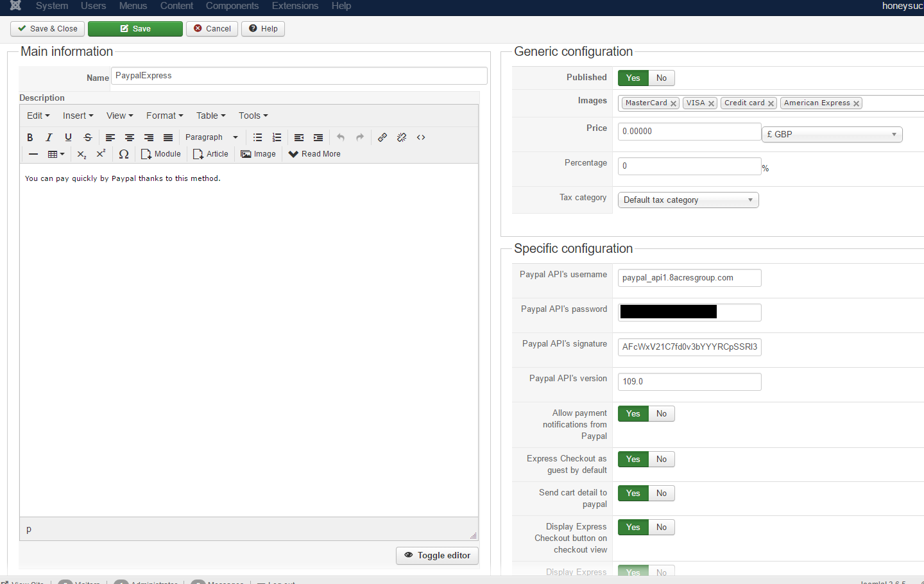Center-align the description text
Screen dimensions: 924x584
click(130, 137)
